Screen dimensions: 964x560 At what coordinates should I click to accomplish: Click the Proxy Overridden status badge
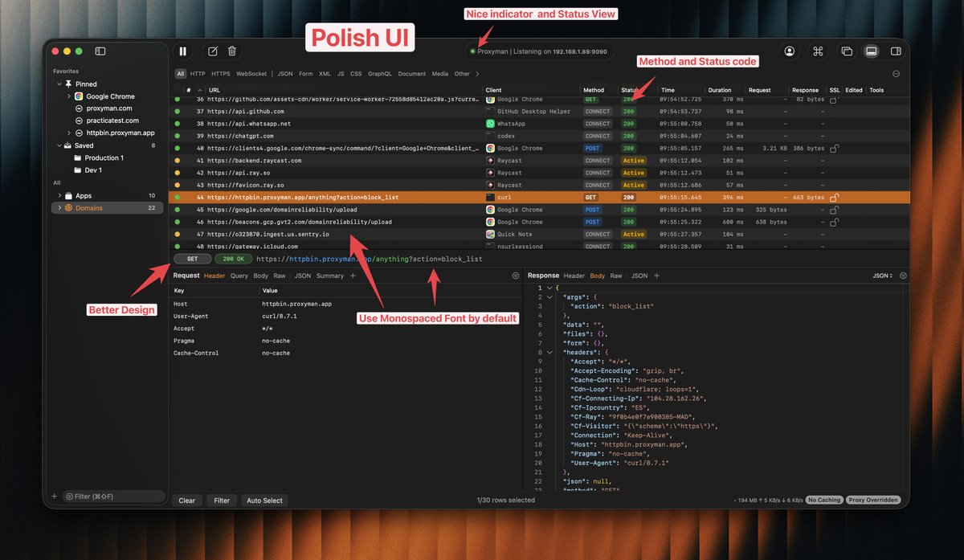874,500
